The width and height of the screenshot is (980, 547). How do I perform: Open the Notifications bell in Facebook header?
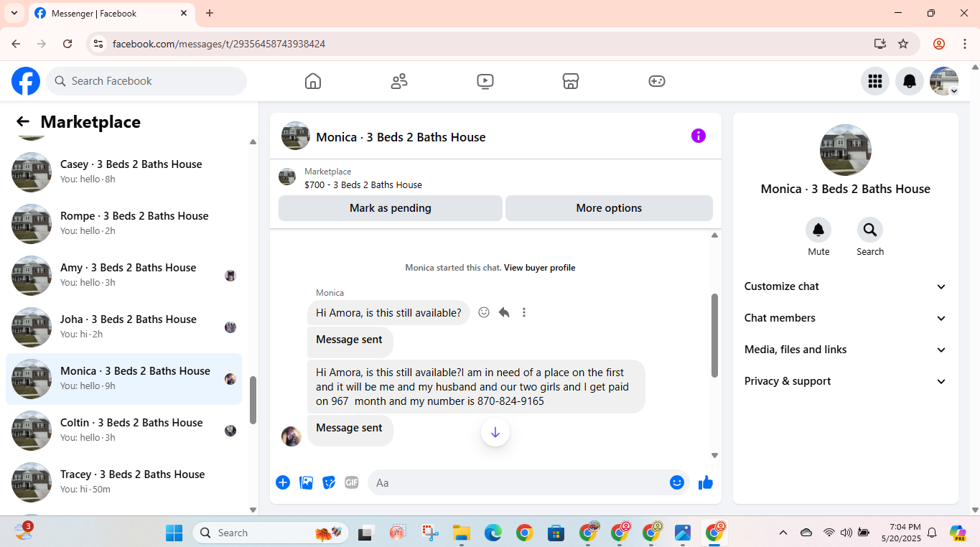[910, 81]
